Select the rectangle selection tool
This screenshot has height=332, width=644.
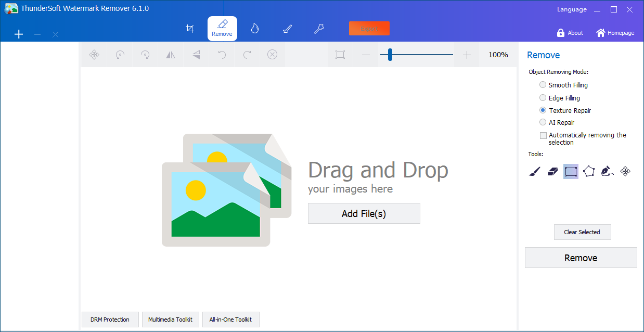pos(571,171)
